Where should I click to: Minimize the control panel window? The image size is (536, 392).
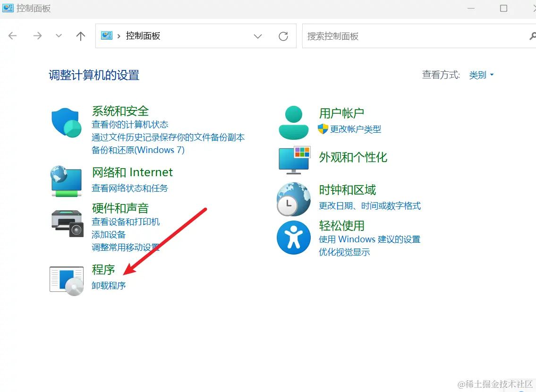[x=471, y=8]
